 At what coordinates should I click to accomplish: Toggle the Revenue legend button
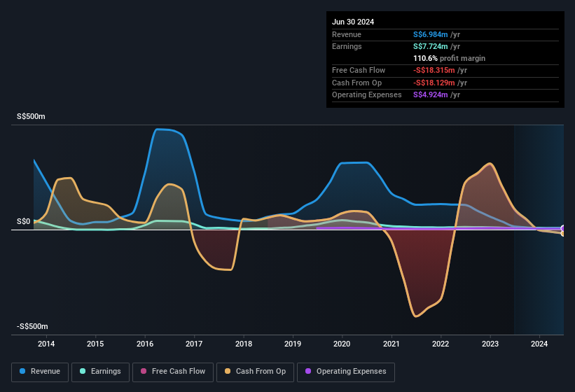pyautogui.click(x=40, y=372)
